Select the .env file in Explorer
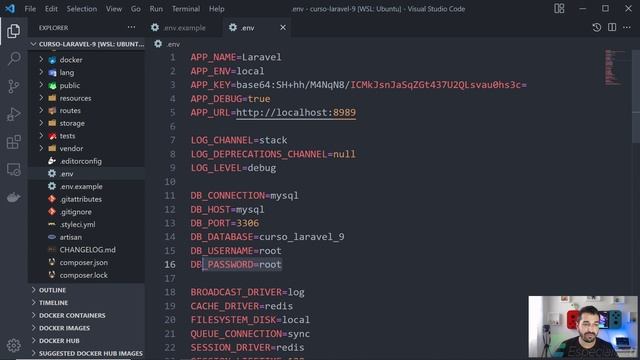The width and height of the screenshot is (640, 360). 87,173
